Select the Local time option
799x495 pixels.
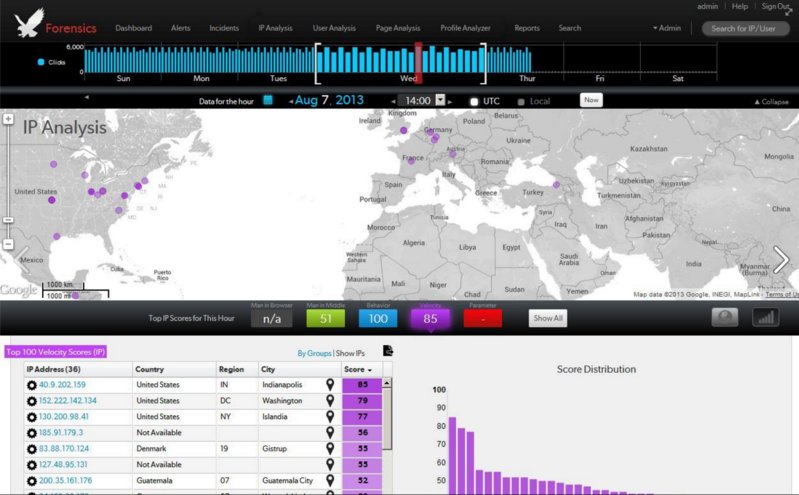pyautogui.click(x=521, y=101)
